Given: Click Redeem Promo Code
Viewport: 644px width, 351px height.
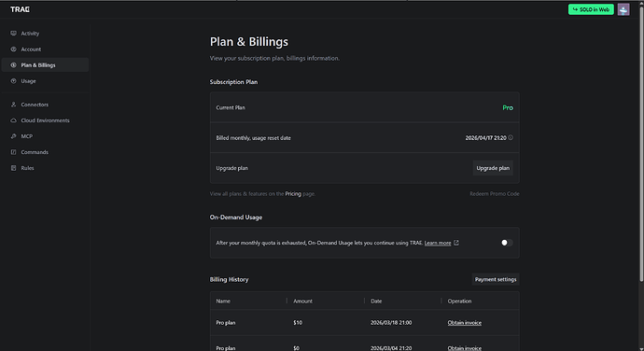Looking at the screenshot, I should click(x=495, y=193).
